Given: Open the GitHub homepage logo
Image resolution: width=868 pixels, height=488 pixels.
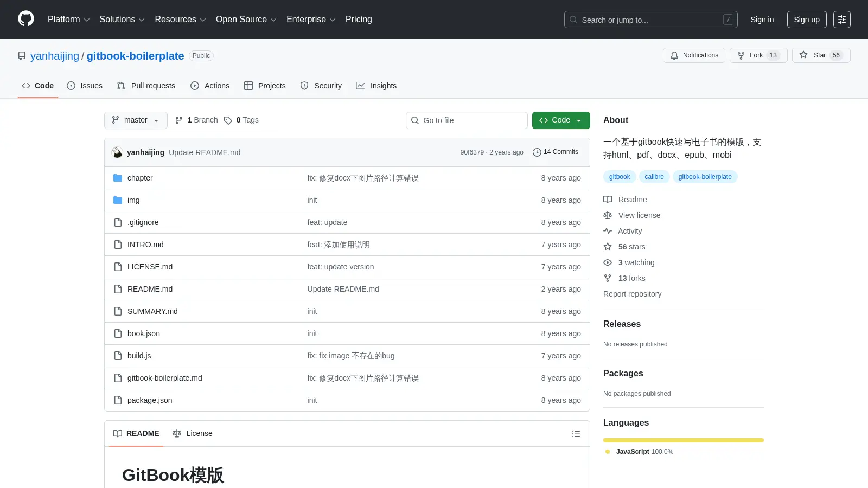Looking at the screenshot, I should pos(26,19).
